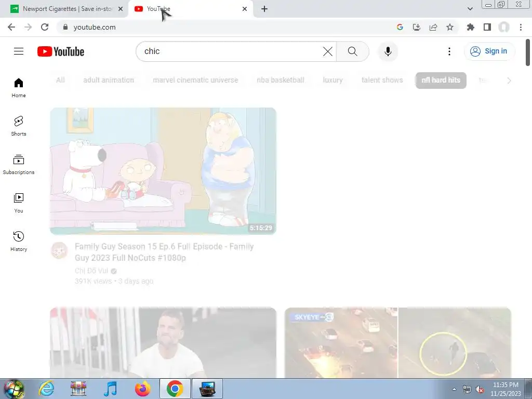Open Chrome extensions puzzle icon
The width and height of the screenshot is (532, 399).
(470, 27)
